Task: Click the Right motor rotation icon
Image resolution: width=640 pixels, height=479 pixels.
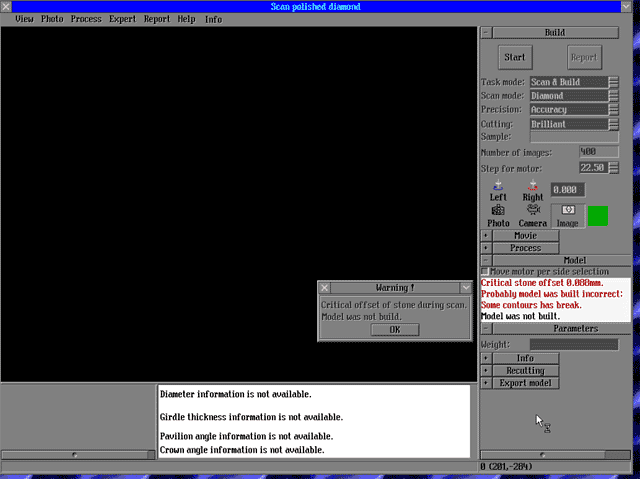Action: [x=532, y=185]
